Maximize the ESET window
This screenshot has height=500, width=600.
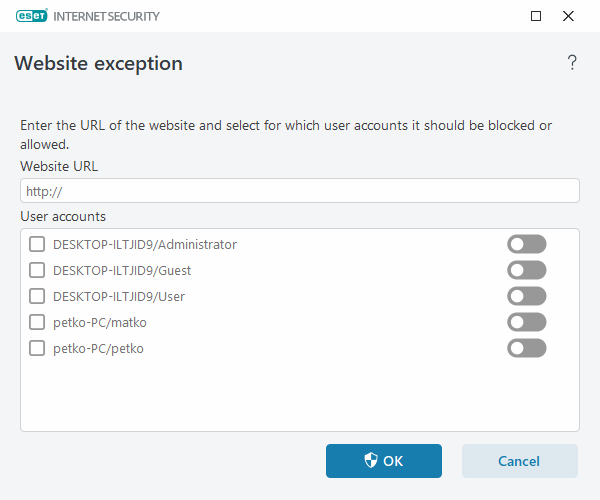pyautogui.click(x=536, y=16)
